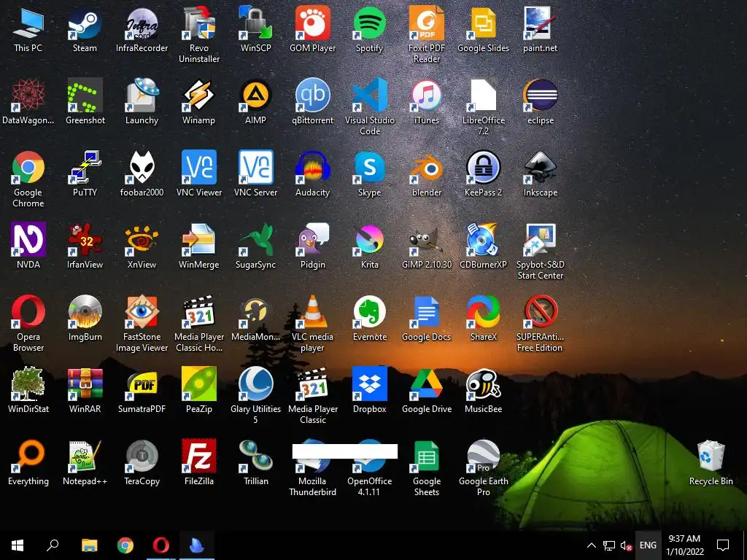Image resolution: width=747 pixels, height=560 pixels.
Task: Open File Explorer from the taskbar
Action: tap(89, 545)
